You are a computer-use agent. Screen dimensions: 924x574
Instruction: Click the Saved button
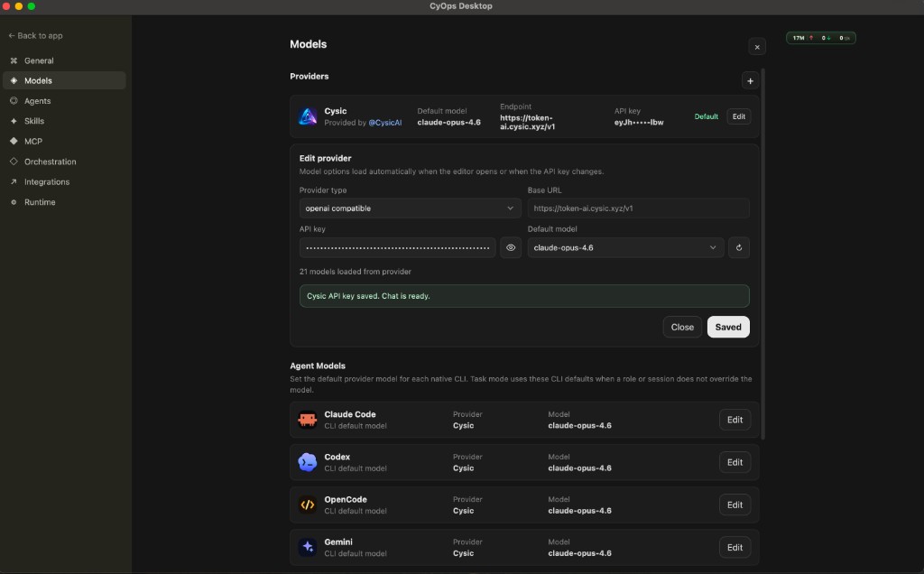(728, 327)
